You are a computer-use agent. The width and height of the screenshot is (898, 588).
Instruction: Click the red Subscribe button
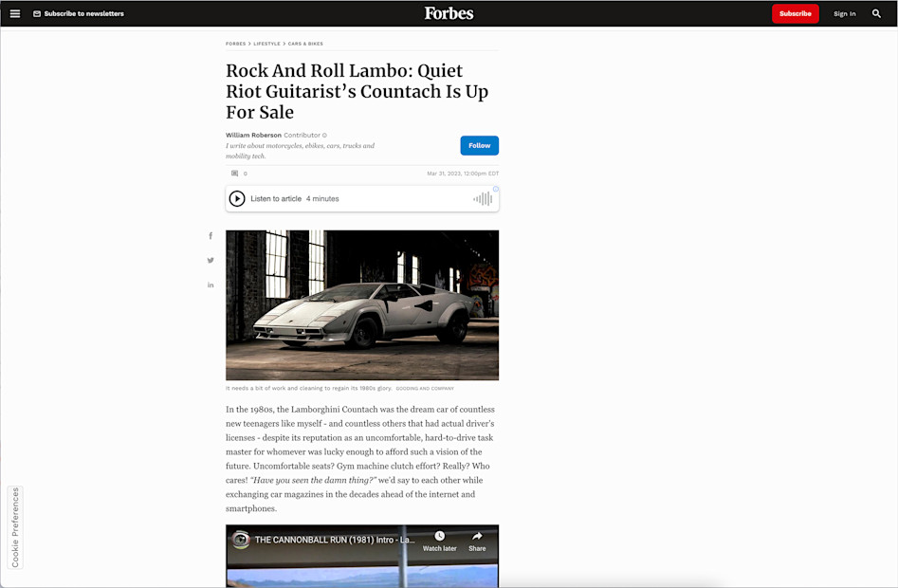[795, 13]
